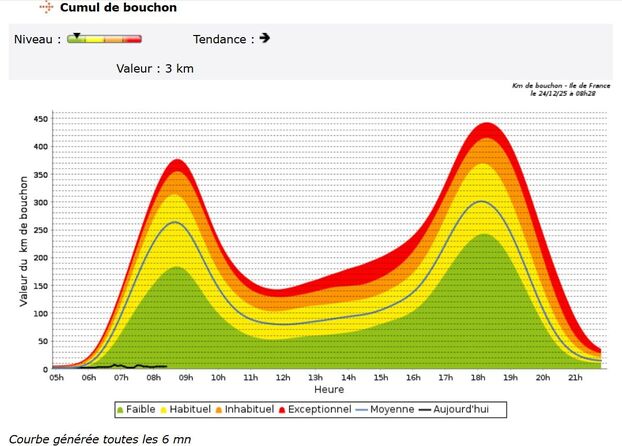Click the 450 value on the vertical axis
The width and height of the screenshot is (622, 446).
click(41, 118)
